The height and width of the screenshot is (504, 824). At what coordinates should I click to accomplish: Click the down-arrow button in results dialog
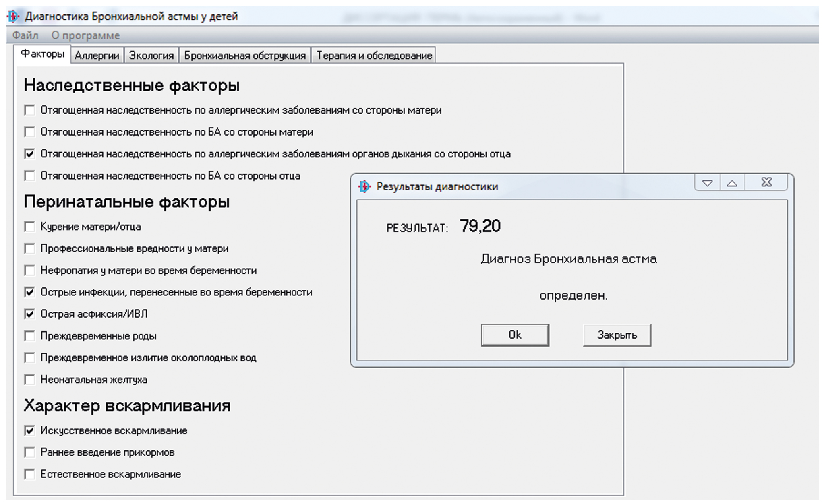click(x=707, y=183)
